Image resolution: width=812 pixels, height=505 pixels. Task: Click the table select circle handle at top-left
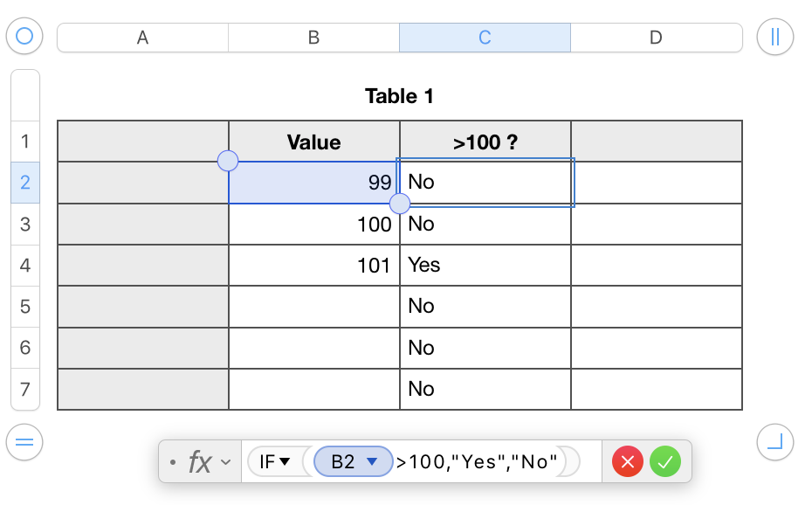[x=24, y=37]
